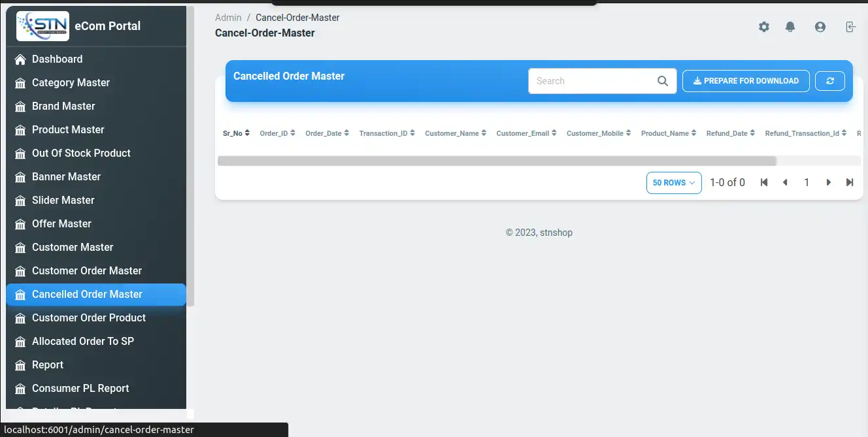The width and height of the screenshot is (868, 437).
Task: Select Customer Order Master in sidebar
Action: click(x=87, y=270)
